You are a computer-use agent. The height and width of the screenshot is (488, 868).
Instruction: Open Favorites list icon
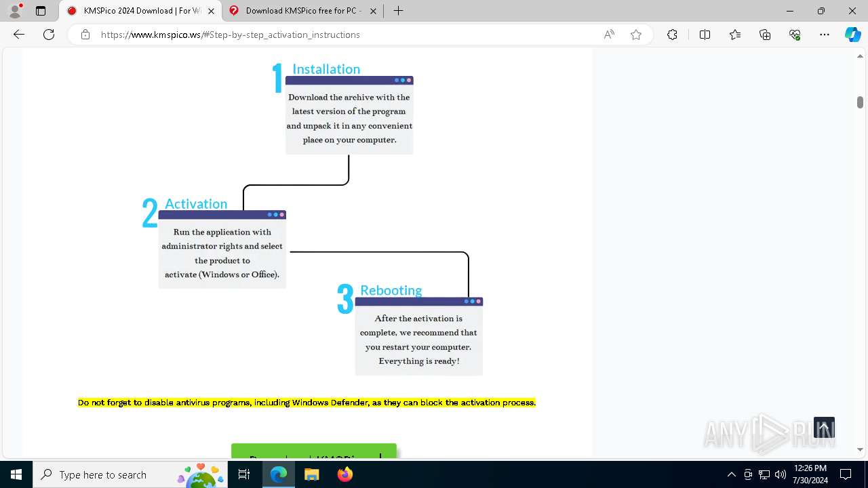[735, 35]
